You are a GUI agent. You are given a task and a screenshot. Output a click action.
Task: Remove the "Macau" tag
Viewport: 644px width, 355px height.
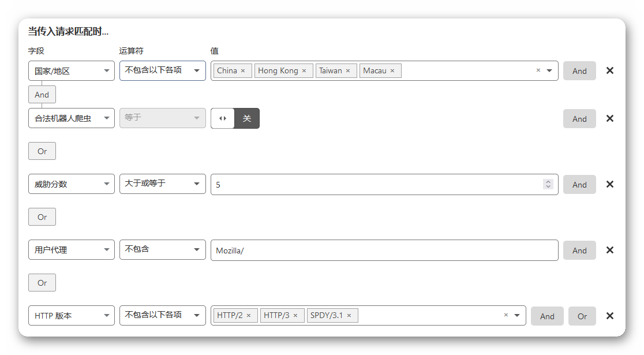392,70
